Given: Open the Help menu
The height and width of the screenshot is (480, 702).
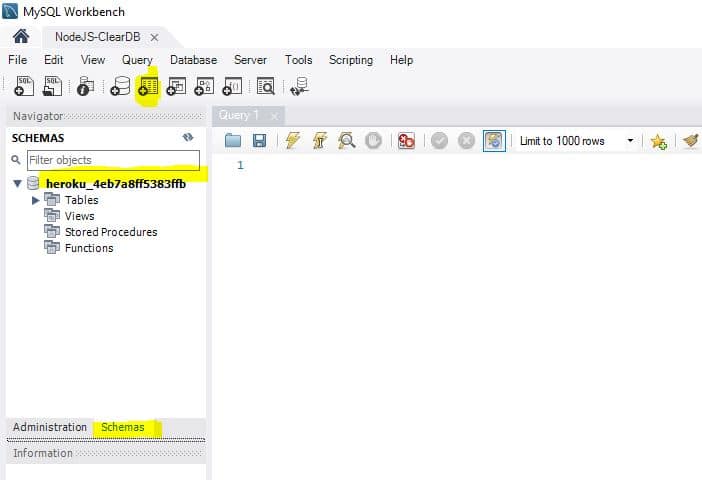Looking at the screenshot, I should (402, 60).
